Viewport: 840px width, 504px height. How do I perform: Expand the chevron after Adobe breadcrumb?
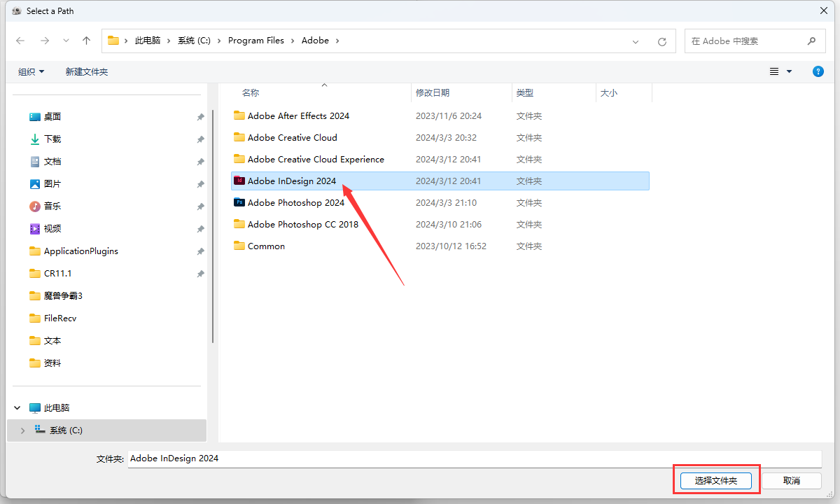[337, 41]
